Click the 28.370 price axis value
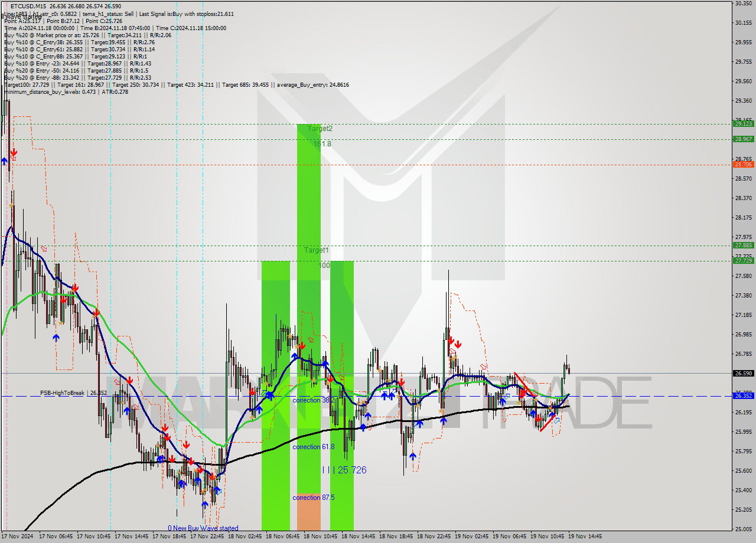The width and height of the screenshot is (756, 543). 743,198
